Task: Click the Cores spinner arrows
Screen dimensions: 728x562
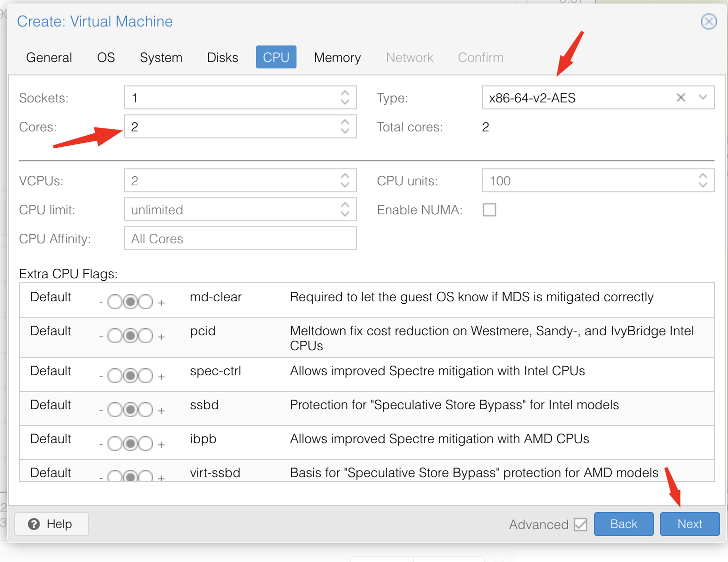Action: [344, 126]
